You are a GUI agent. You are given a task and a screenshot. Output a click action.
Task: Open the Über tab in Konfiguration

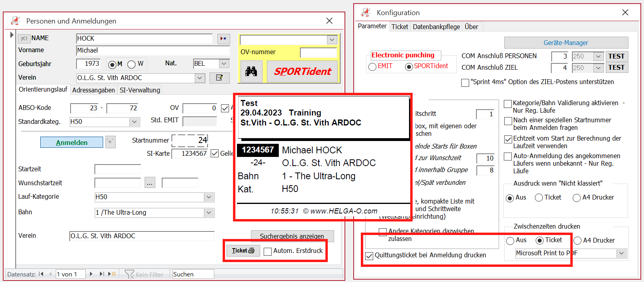point(472,27)
